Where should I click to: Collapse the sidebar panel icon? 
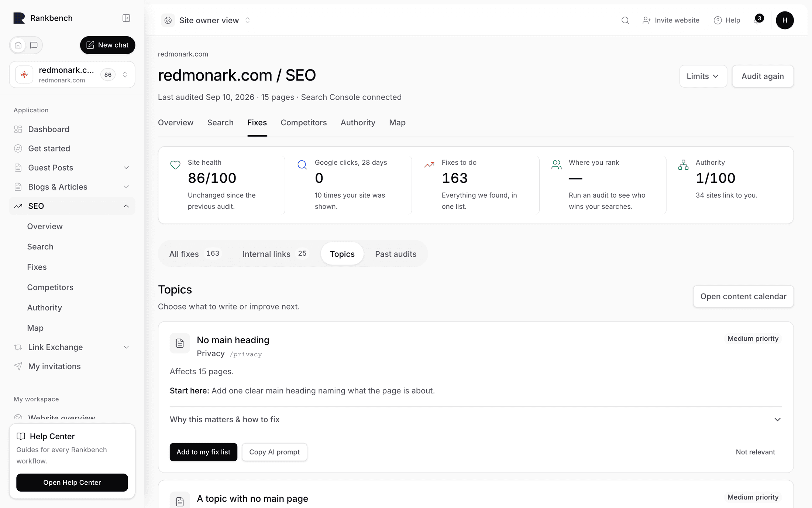click(126, 18)
